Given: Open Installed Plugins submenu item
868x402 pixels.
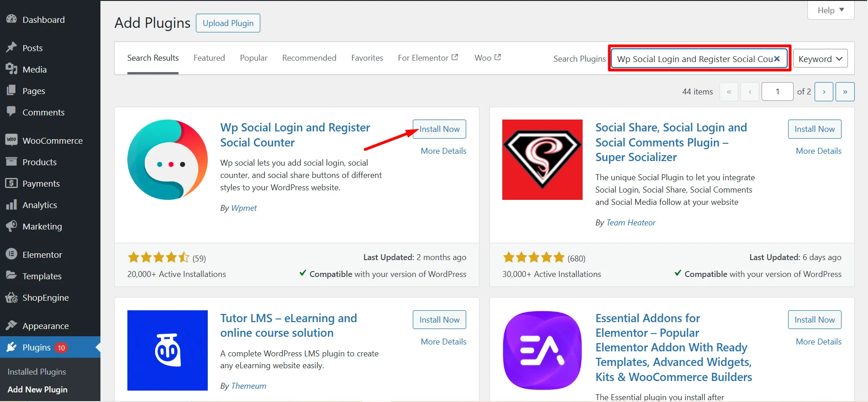Looking at the screenshot, I should pyautogui.click(x=37, y=371).
